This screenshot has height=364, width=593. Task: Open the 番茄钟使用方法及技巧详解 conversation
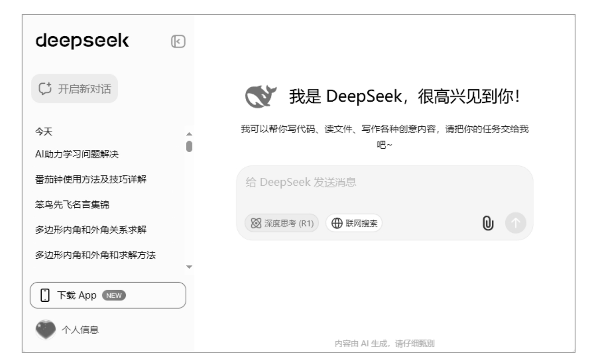pos(91,180)
